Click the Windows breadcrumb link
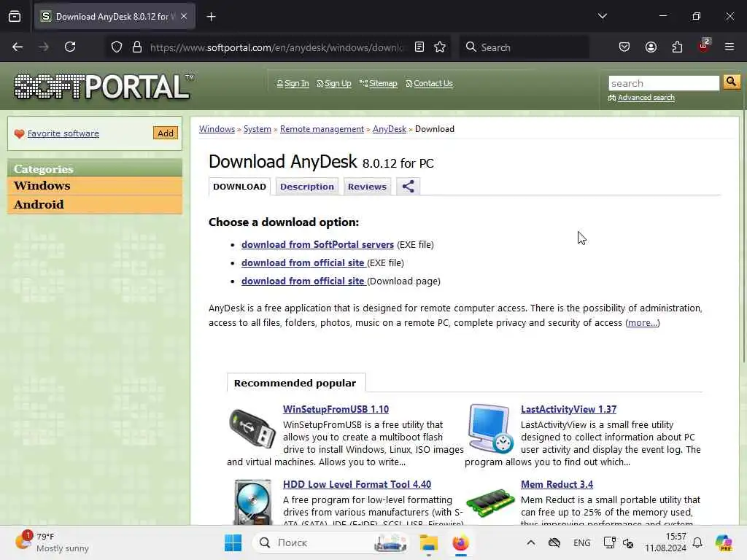Screen dimensions: 747x560 click(217, 129)
